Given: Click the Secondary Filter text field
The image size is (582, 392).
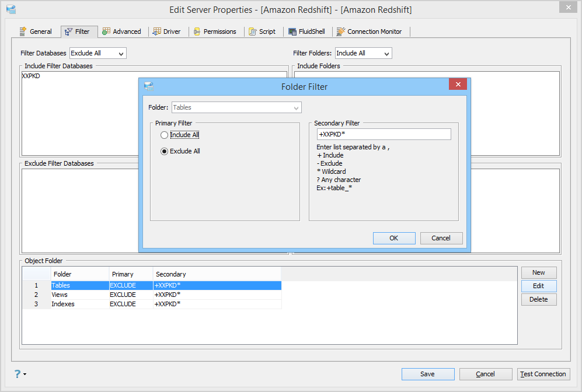Looking at the screenshot, I should tap(384, 134).
